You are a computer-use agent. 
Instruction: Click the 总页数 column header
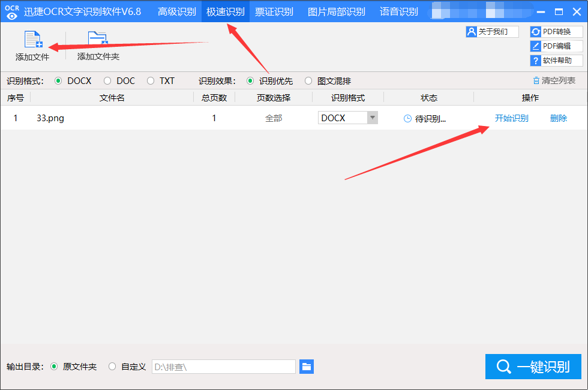[x=214, y=98]
